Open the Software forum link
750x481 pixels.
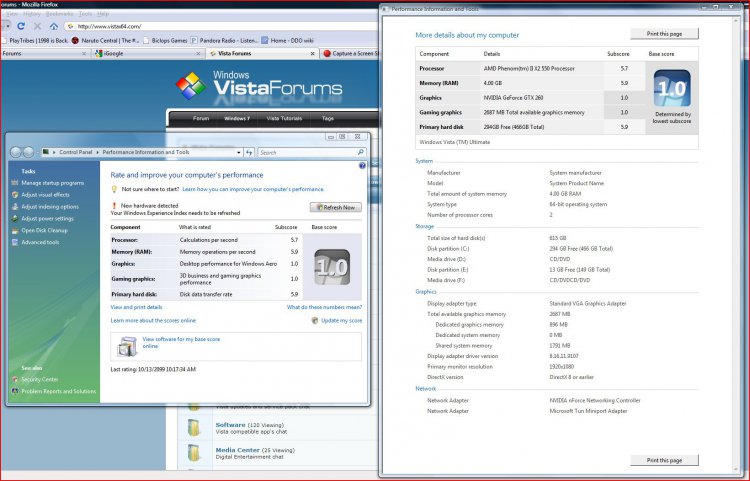click(x=230, y=425)
